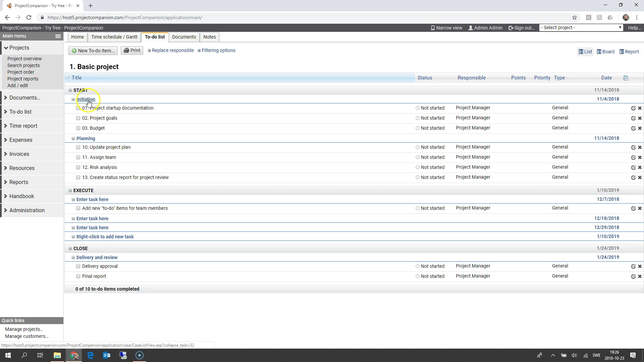The height and width of the screenshot is (362, 644).
Task: Delete the Add new to-do items row
Action: (x=640, y=208)
